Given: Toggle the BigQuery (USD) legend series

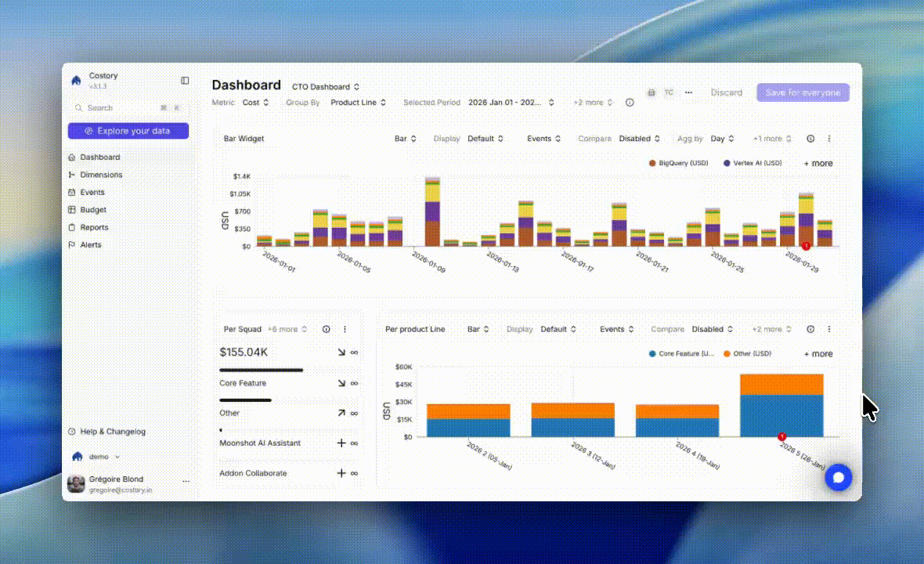Looking at the screenshot, I should point(678,163).
